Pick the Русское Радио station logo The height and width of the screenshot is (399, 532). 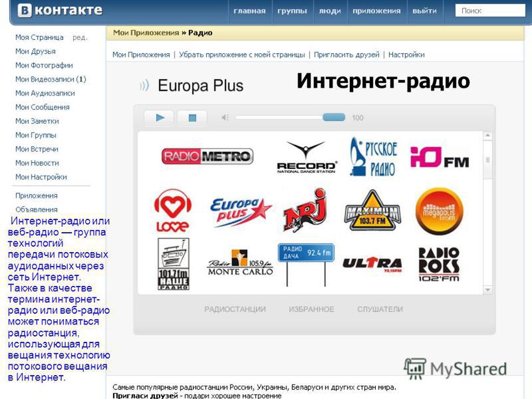pos(373,157)
